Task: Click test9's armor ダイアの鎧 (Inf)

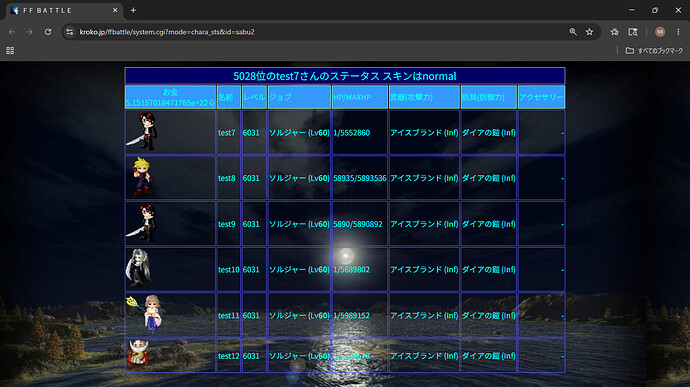Action: [x=488, y=224]
